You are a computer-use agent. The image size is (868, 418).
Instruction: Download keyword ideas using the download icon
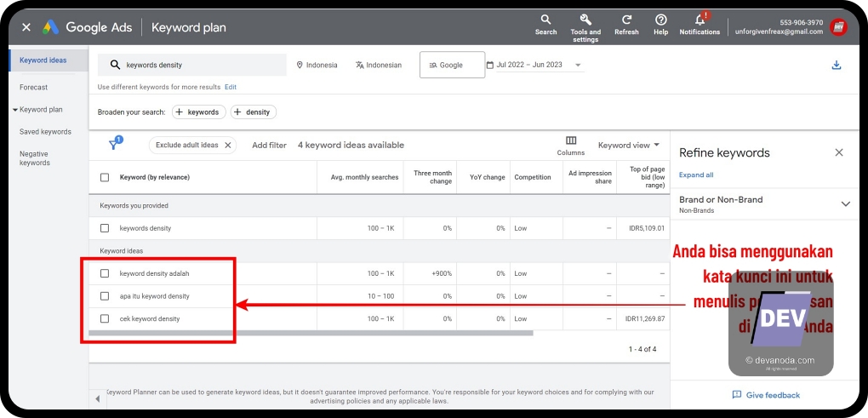point(837,66)
